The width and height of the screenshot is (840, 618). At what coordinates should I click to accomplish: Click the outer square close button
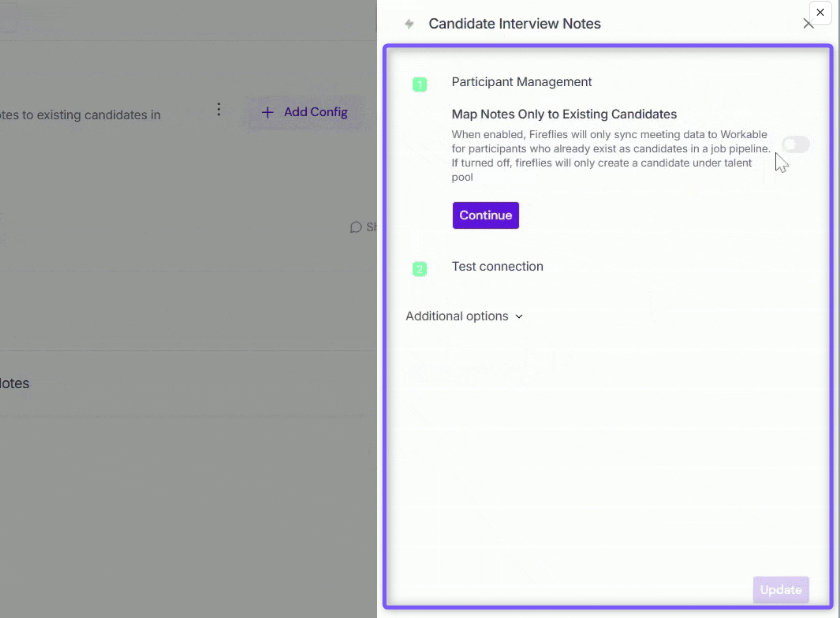coord(820,12)
